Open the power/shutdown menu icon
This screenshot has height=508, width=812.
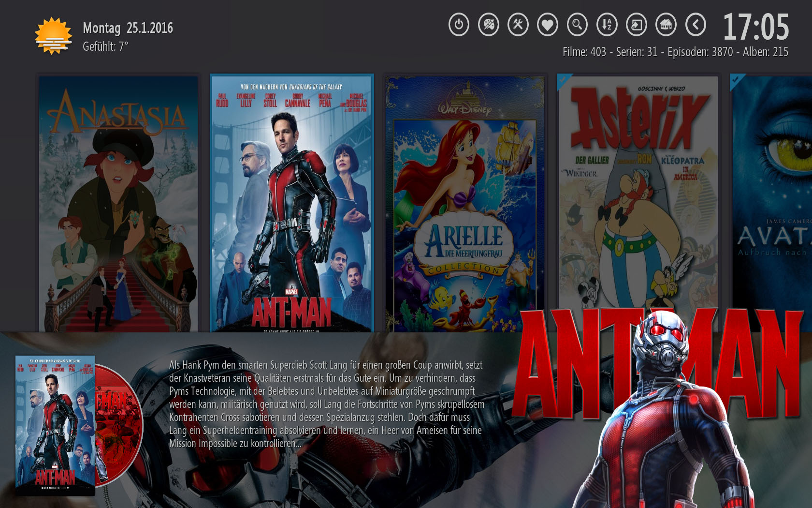click(459, 25)
